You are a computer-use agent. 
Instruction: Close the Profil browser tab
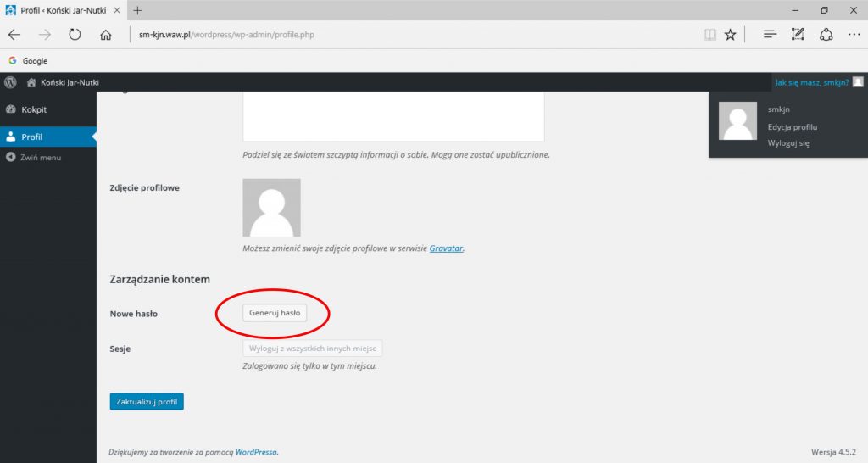(x=117, y=10)
